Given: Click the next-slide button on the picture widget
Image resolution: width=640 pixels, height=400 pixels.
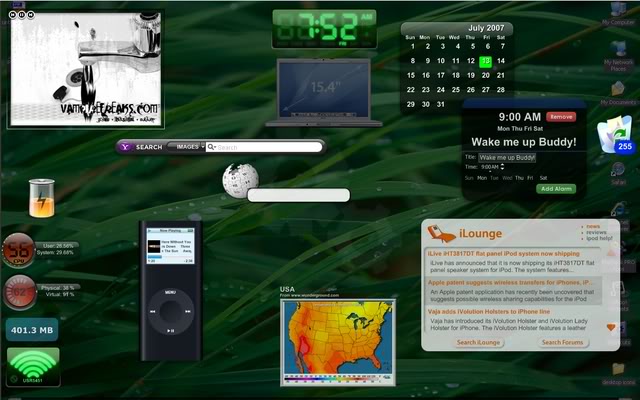Looking at the screenshot, I should point(31,15).
